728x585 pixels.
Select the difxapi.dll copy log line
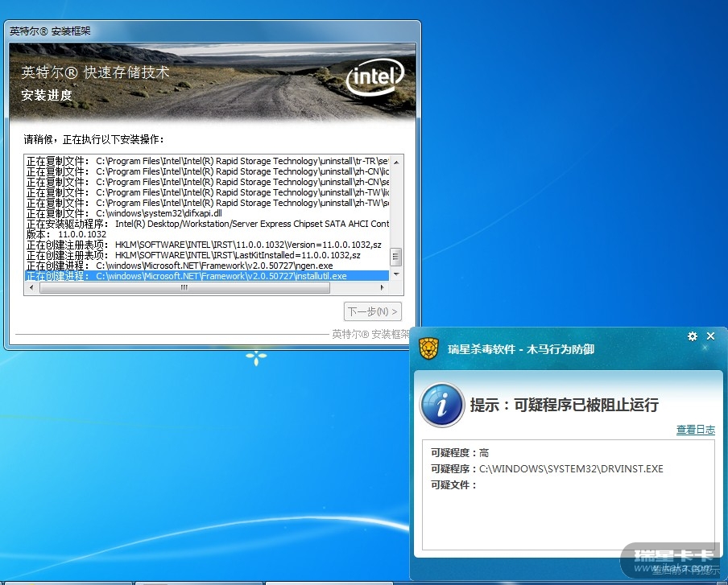pyautogui.click(x=207, y=213)
